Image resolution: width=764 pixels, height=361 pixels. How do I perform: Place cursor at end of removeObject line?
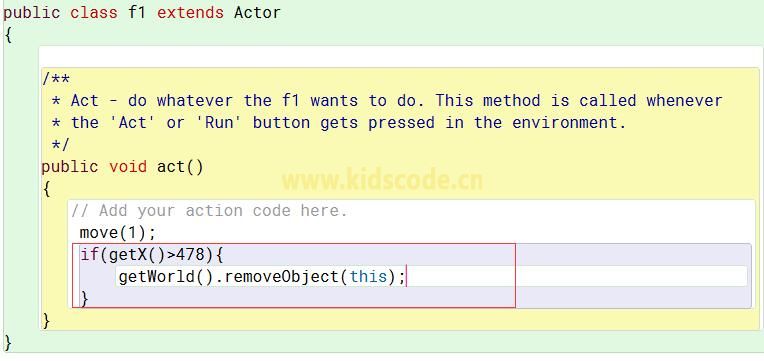click(x=406, y=277)
